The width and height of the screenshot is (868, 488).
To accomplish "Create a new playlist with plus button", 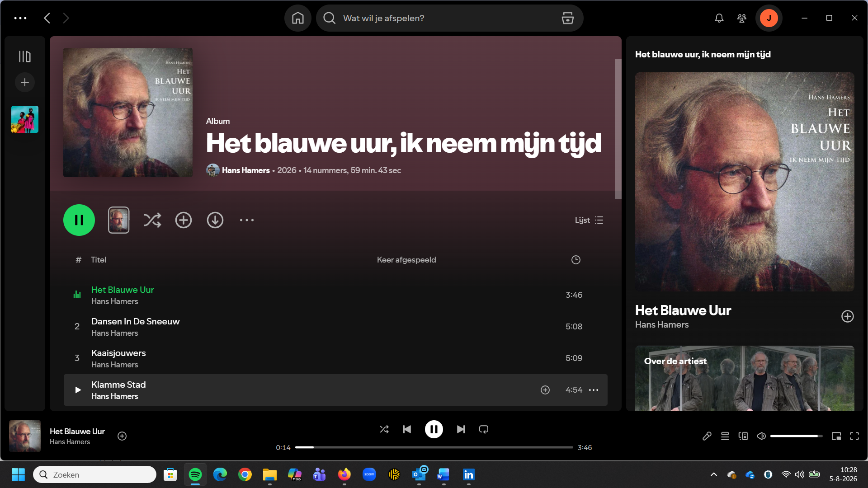I will click(x=25, y=82).
